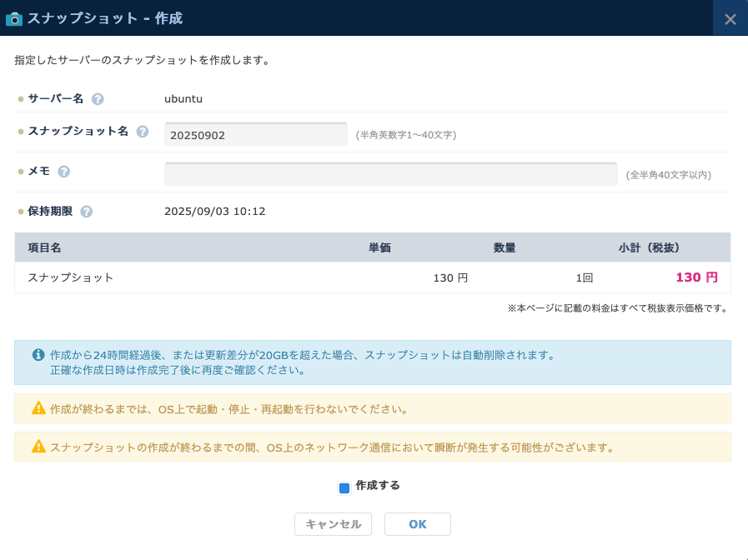748x560 pixels.
Task: Click the 項目名 column header
Action: coord(45,247)
